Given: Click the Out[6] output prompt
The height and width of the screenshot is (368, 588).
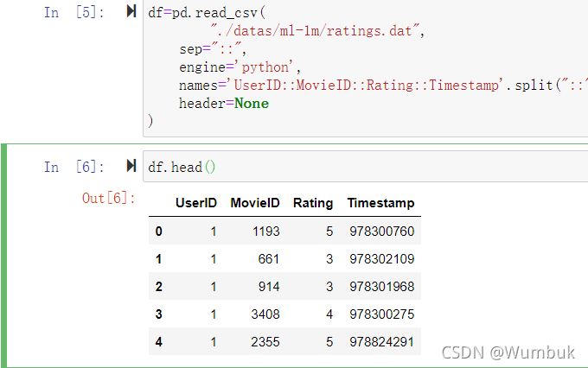Looking at the screenshot, I should [x=109, y=199].
